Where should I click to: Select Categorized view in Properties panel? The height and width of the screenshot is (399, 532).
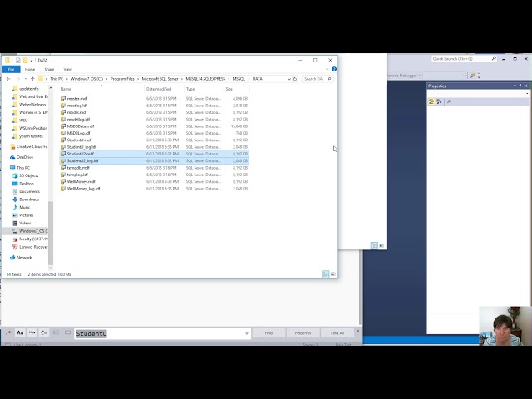(431, 101)
